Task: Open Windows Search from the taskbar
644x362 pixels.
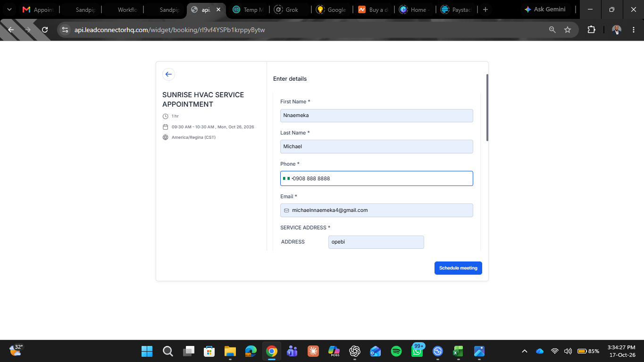Action: tap(167, 351)
